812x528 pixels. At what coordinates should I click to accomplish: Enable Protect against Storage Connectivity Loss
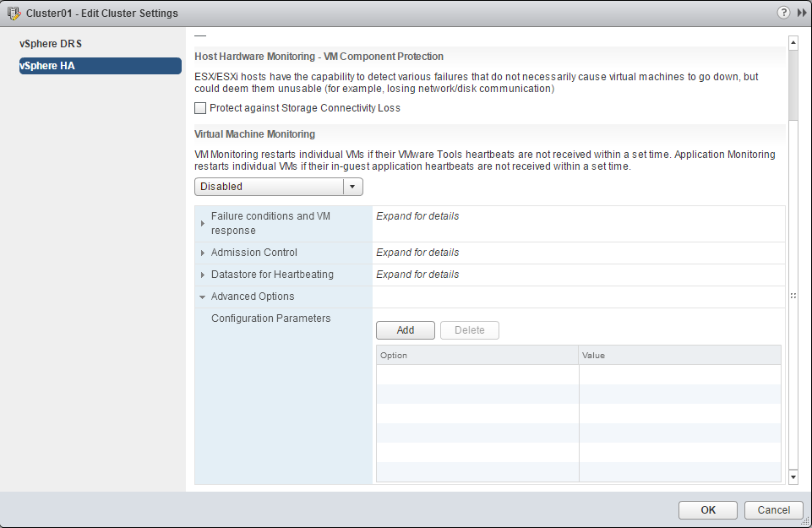[200, 108]
